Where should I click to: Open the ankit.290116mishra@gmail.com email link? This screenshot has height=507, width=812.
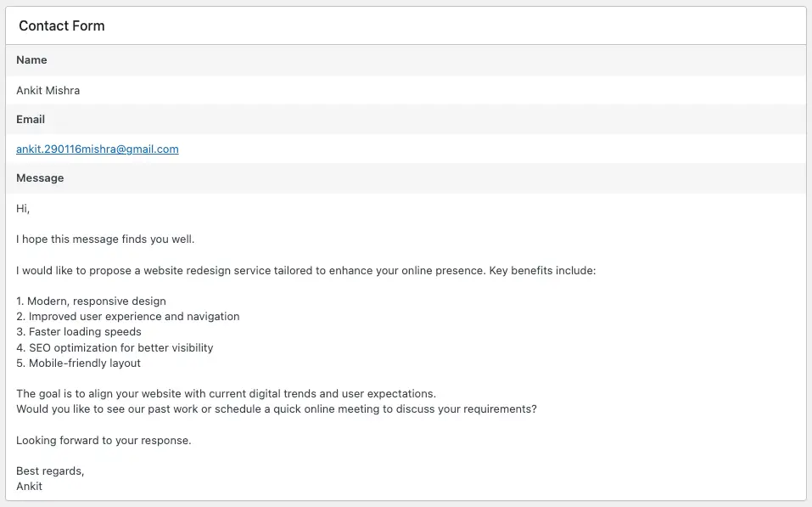click(98, 149)
